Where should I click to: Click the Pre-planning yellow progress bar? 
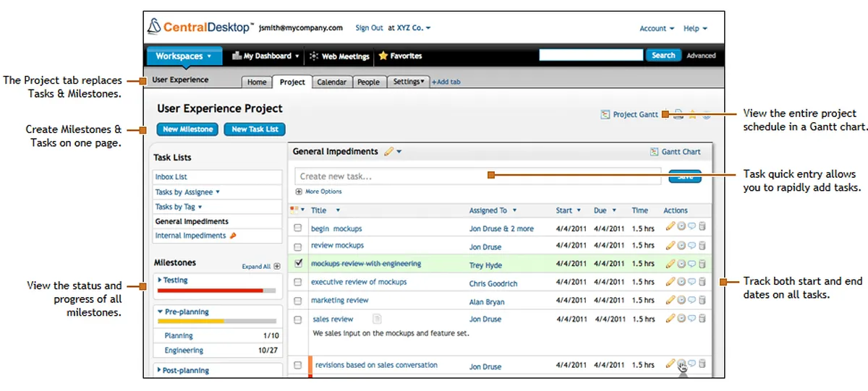(191, 321)
